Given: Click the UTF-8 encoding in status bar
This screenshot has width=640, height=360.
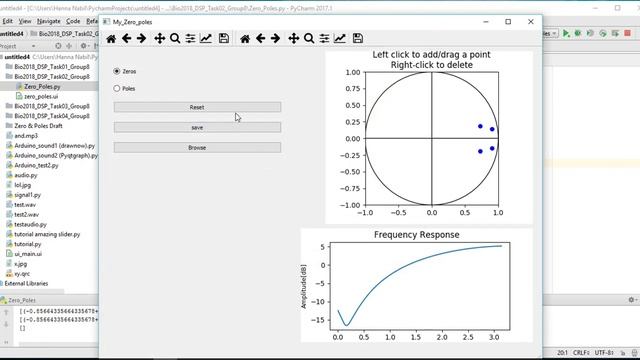Looking at the screenshot, I should coord(604,352).
